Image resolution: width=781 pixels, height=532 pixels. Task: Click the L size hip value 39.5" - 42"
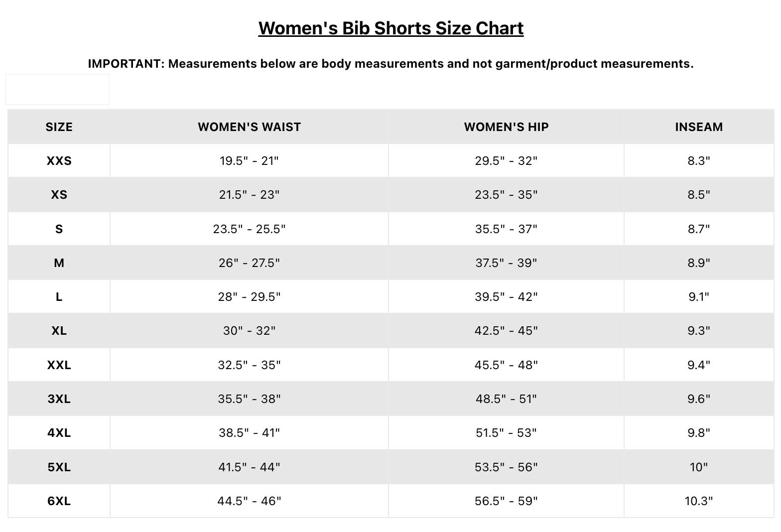(x=506, y=297)
